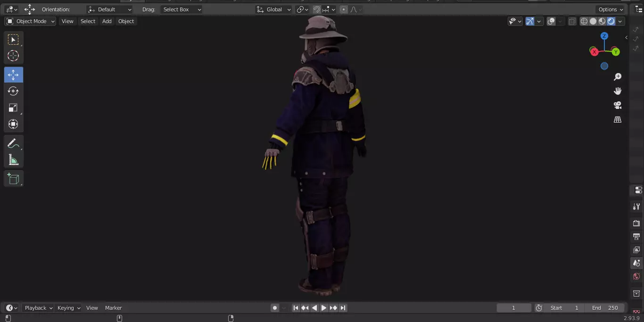Open the Output properties tab
Screen dimensions: 644x322
click(636, 236)
